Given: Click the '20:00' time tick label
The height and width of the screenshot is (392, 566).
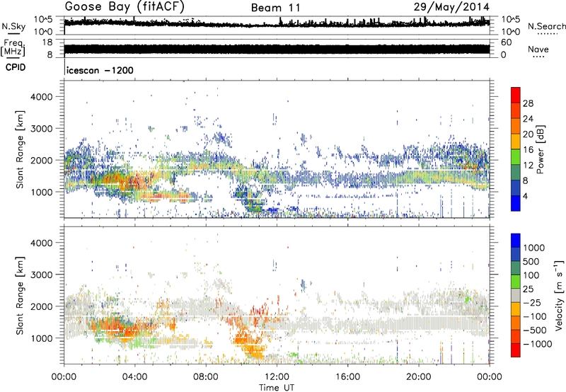Looking at the screenshot, I should click(418, 377).
